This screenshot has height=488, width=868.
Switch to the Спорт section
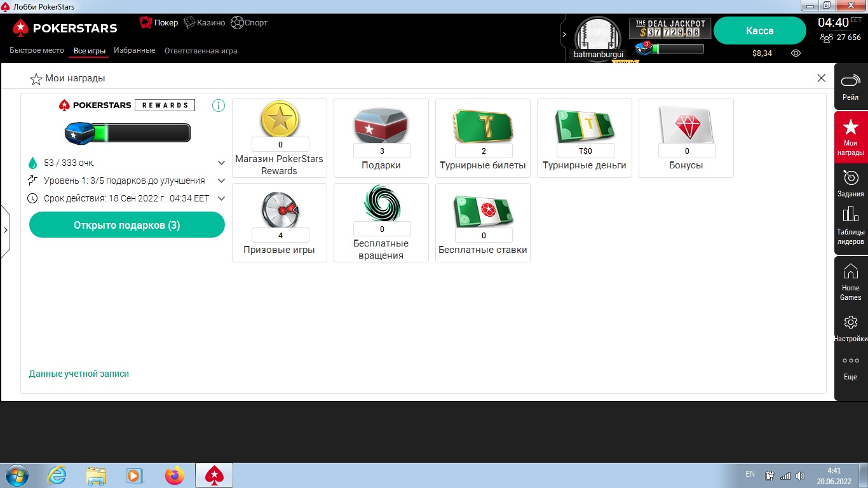pos(249,23)
